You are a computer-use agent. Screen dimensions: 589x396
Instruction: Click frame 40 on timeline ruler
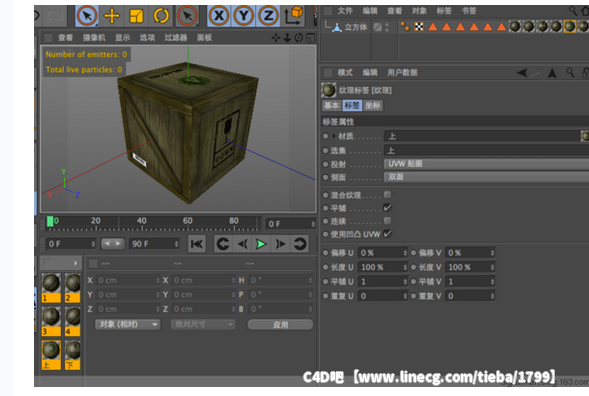click(142, 221)
